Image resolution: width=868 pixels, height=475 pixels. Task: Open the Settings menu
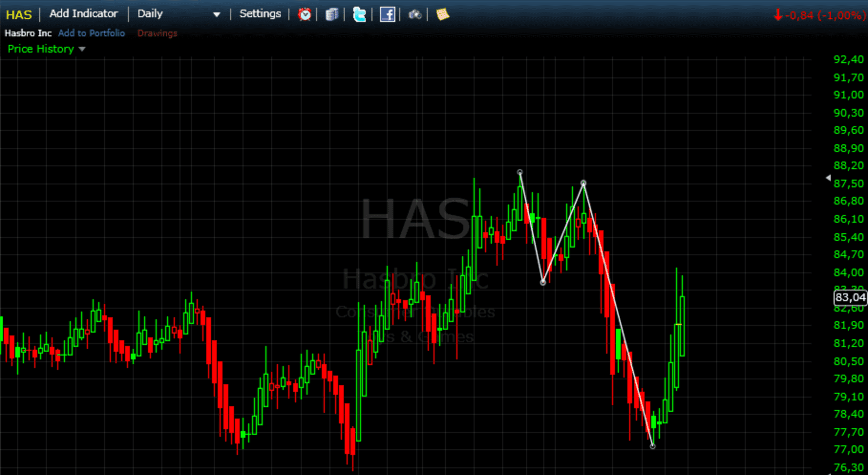[x=260, y=14]
